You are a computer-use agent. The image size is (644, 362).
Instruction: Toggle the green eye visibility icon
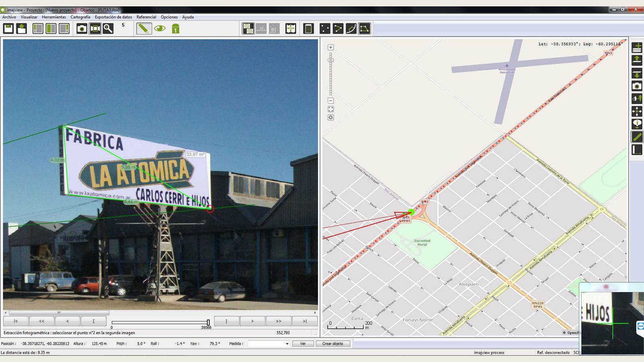click(x=160, y=29)
